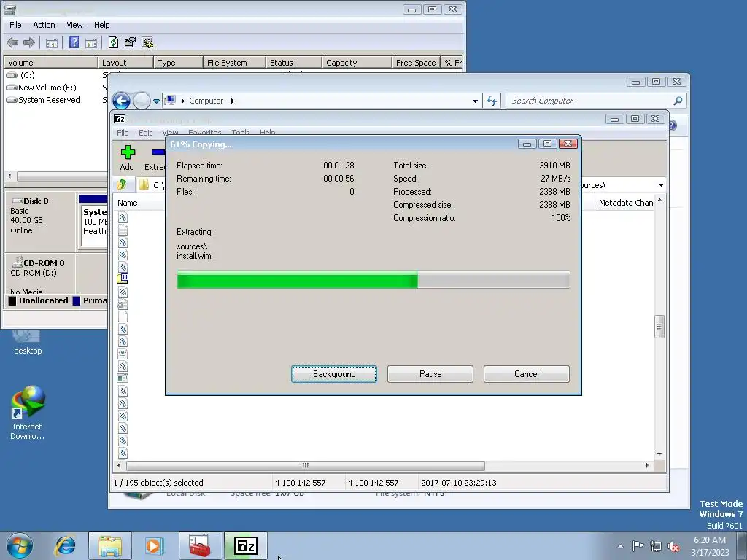This screenshot has width=747, height=560.
Task: Click Disk Management forward arrow icon
Action: pos(29,43)
